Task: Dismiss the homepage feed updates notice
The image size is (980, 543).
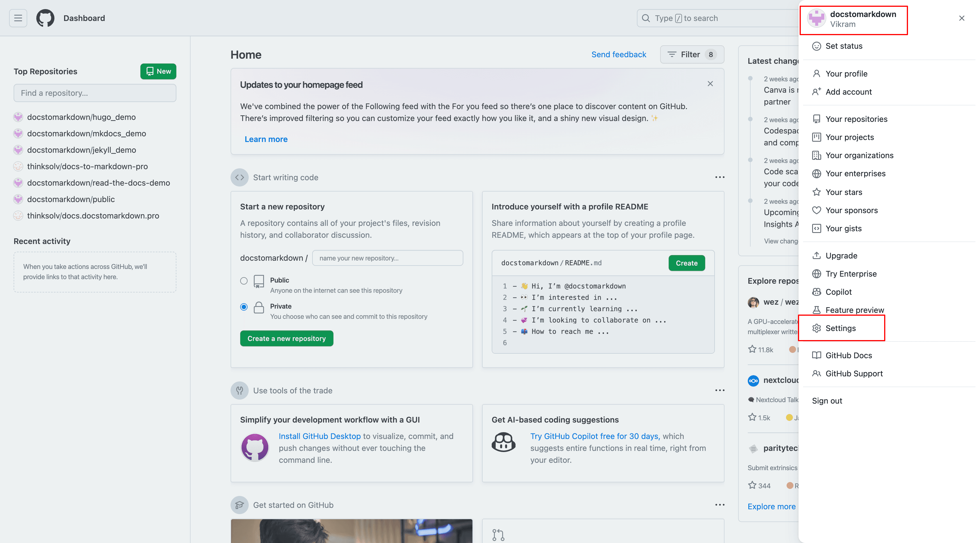Action: tap(710, 84)
